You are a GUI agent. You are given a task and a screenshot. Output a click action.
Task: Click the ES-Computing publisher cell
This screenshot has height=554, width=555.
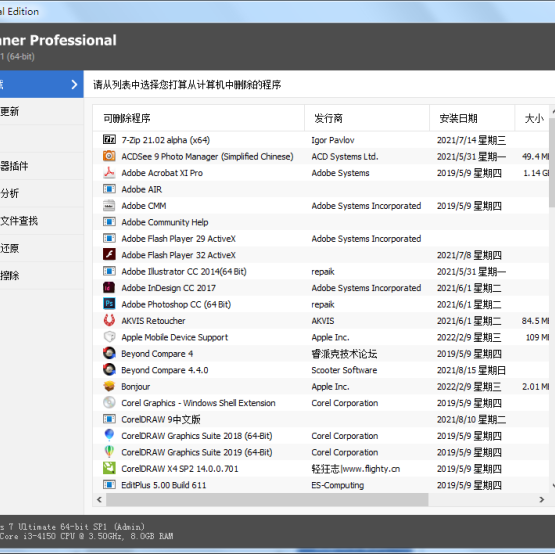click(337, 485)
